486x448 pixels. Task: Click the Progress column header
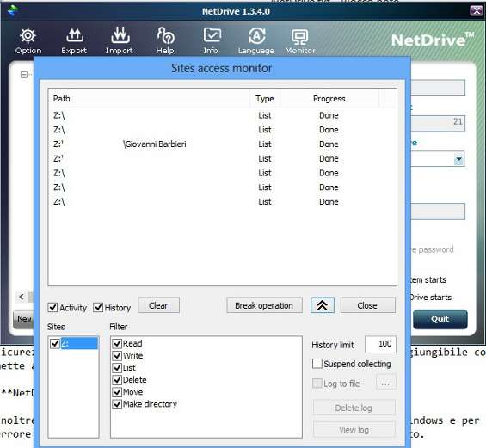[x=329, y=99]
